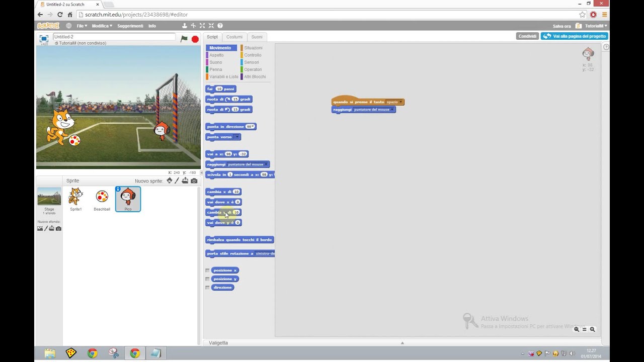
Task: Toggle full screen stage mode icon
Action: pos(44,38)
